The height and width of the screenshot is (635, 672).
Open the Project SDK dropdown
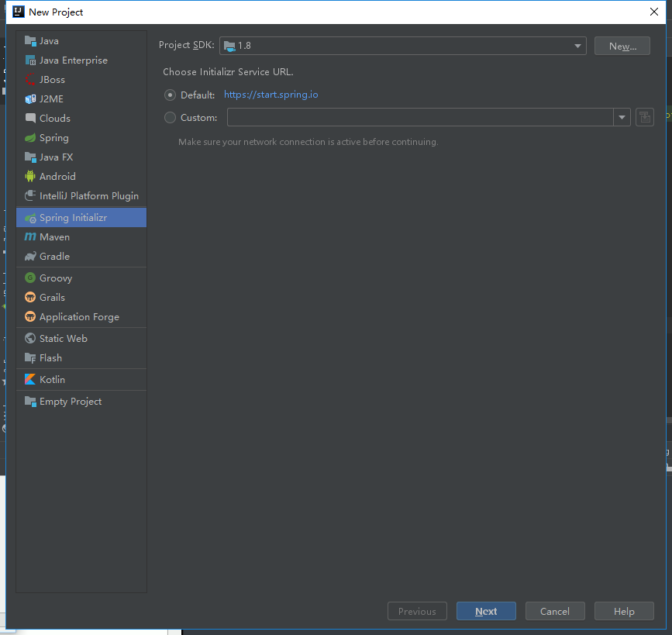403,46
